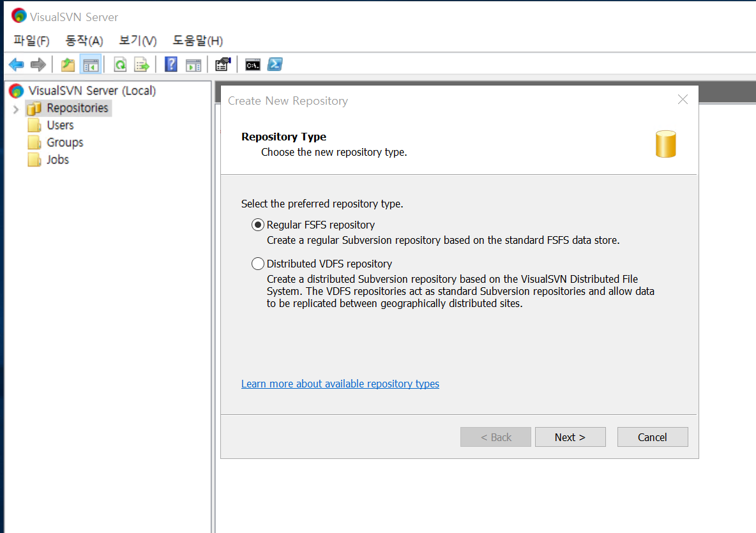The width and height of the screenshot is (756, 533).
Task: Click the yellow repository cylinder icon
Action: tap(666, 144)
